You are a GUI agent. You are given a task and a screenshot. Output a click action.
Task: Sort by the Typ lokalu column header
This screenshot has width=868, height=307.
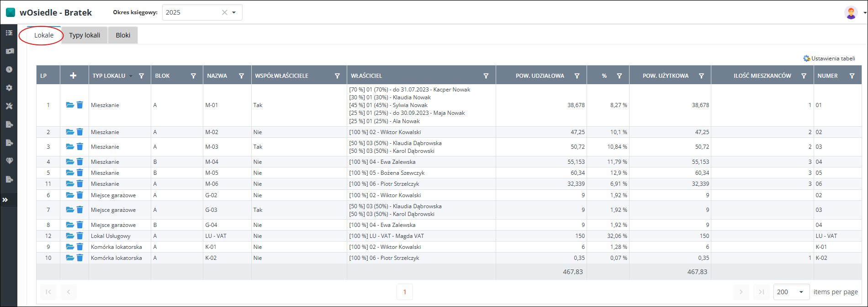109,76
